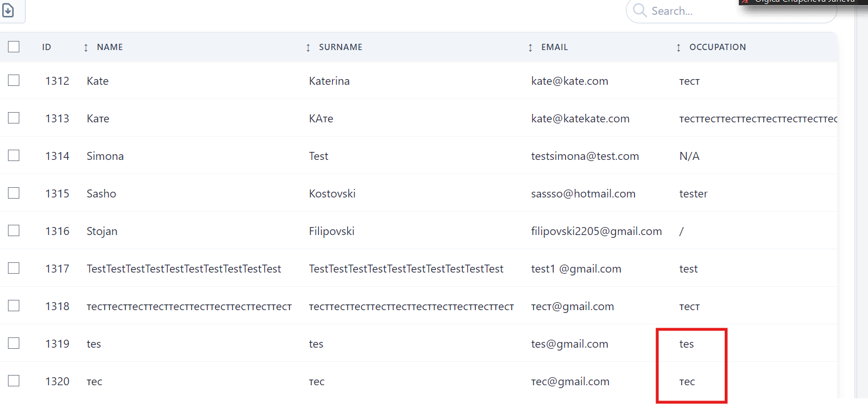Sort table using Name sort arrows

click(x=86, y=48)
